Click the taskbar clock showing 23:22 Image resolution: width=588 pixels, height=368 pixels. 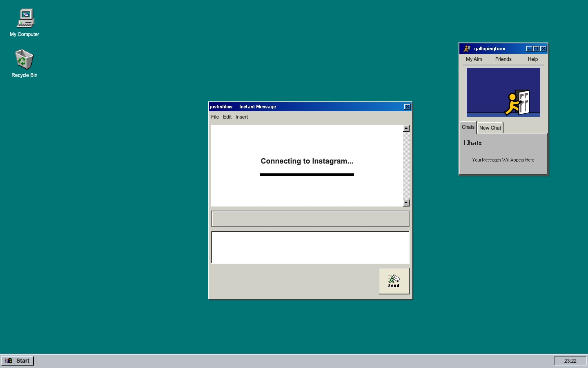click(570, 361)
